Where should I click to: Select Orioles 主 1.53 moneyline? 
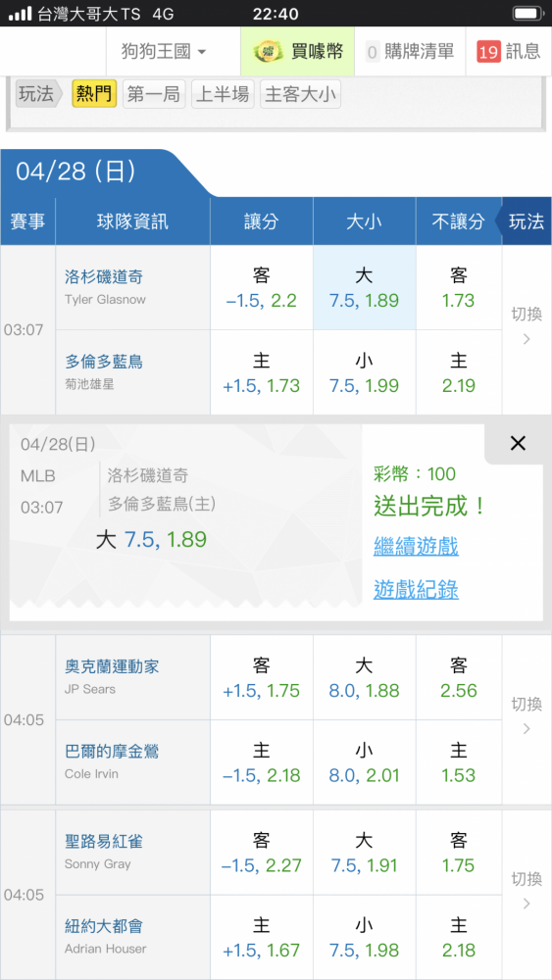click(459, 762)
